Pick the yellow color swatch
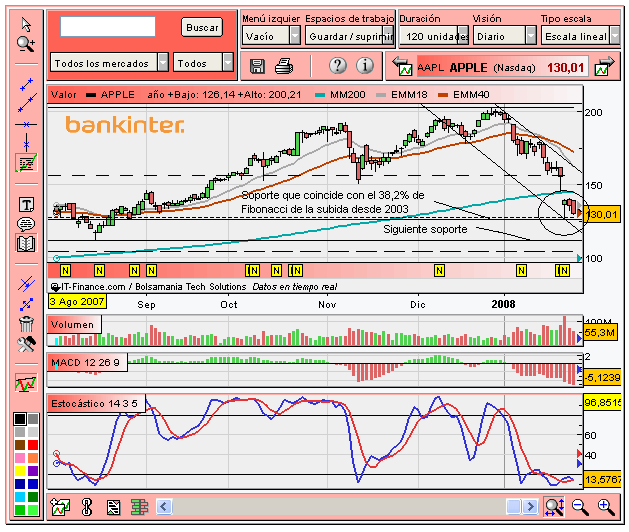629x532 pixels. coord(20,471)
